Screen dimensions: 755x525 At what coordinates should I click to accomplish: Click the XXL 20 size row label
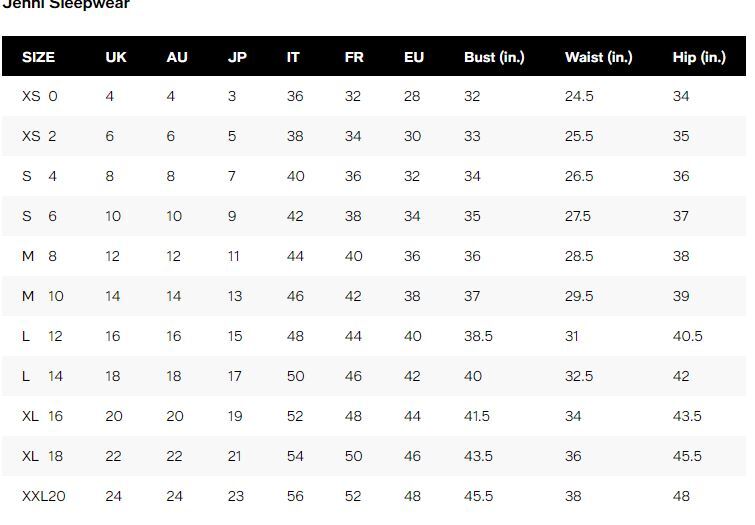(x=44, y=496)
